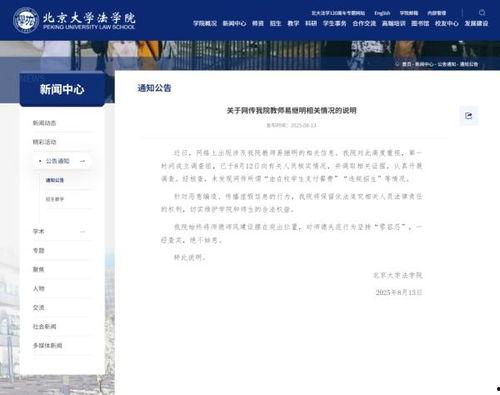Open 新闻中心 in the top navigation
Screen dimensions: 500x395
234,23
